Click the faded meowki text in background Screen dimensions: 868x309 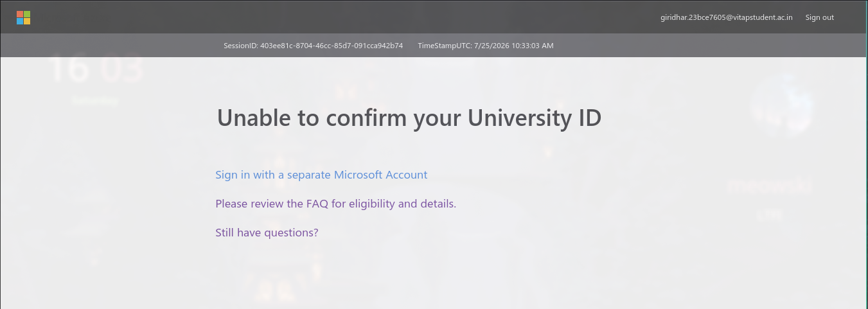tap(770, 187)
